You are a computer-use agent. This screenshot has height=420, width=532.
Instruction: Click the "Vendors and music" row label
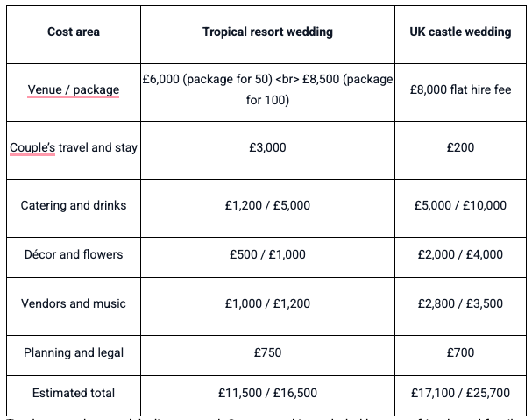(74, 303)
